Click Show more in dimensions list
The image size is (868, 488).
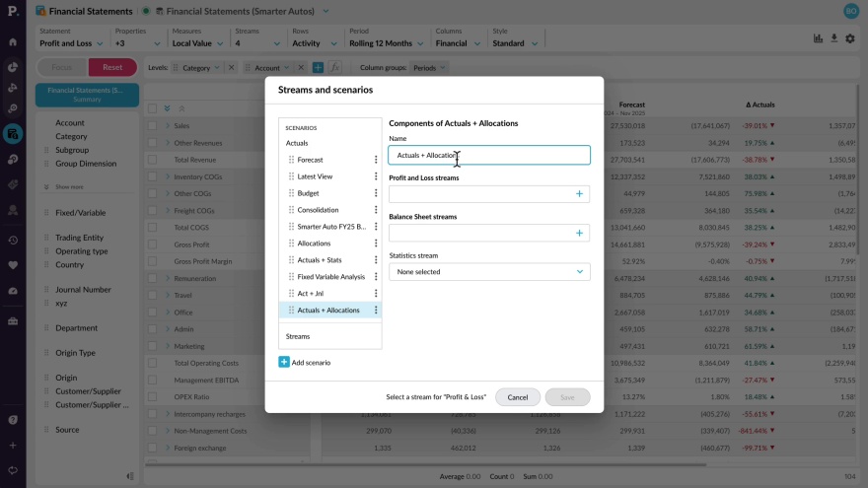pyautogui.click(x=69, y=187)
